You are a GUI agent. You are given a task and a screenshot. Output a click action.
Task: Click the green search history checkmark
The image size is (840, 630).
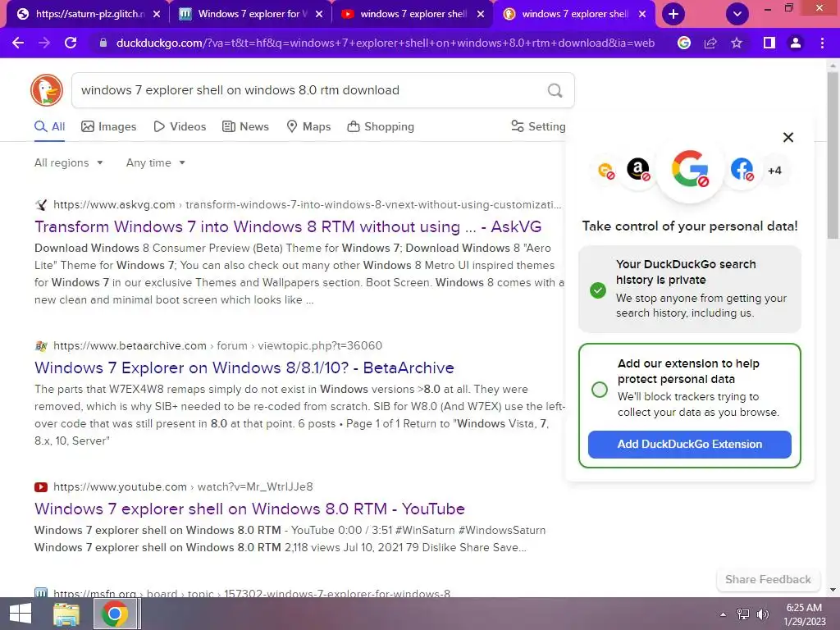click(x=598, y=290)
